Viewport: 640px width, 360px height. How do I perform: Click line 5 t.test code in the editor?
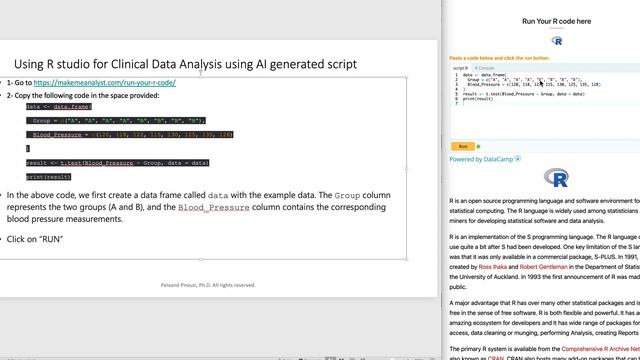click(524, 94)
